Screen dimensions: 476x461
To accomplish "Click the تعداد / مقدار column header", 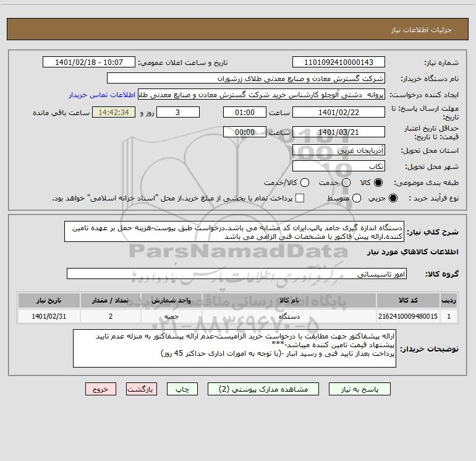I will point(111,300).
